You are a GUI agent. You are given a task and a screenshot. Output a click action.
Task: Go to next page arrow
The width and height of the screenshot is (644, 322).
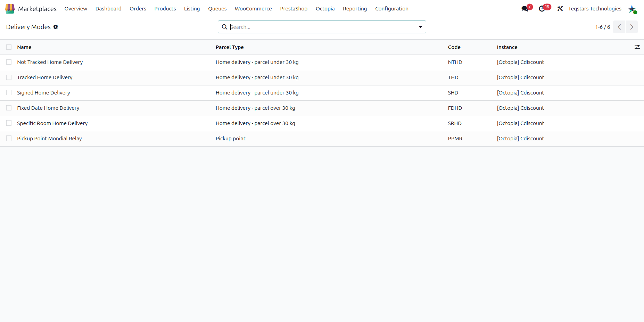pyautogui.click(x=631, y=27)
